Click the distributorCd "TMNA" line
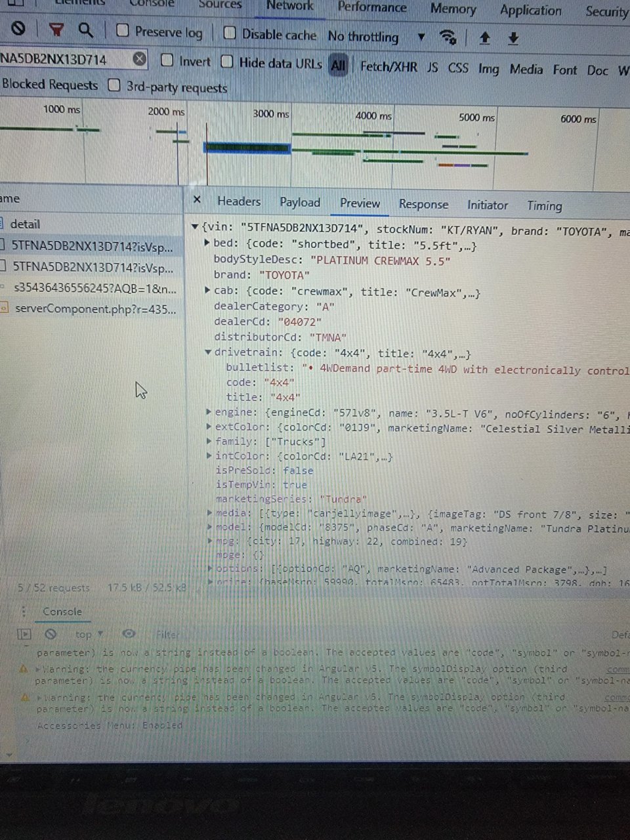This screenshot has width=630, height=840. (x=280, y=337)
